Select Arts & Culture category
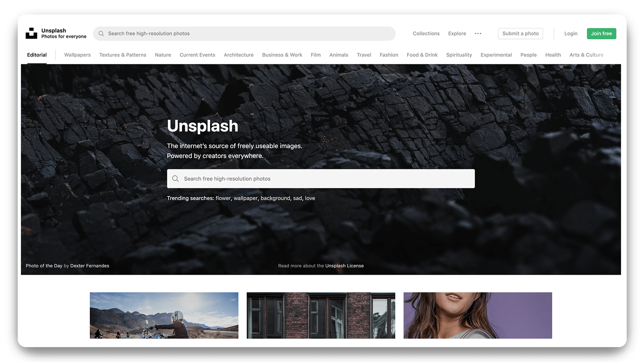The image size is (644, 362). click(586, 55)
